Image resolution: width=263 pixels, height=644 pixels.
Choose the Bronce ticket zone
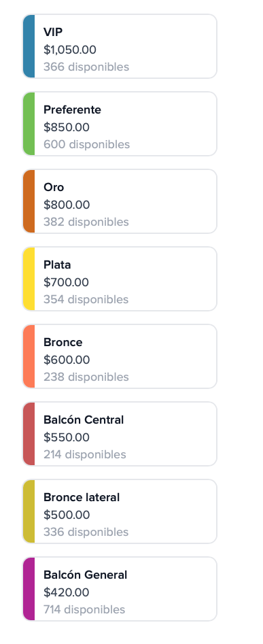(120, 356)
